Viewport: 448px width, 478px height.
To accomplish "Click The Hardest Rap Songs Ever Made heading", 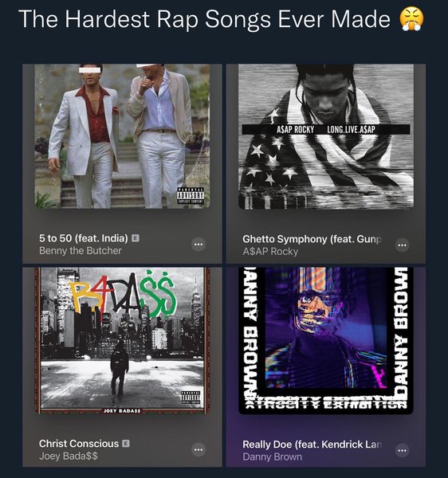I will pos(204,19).
